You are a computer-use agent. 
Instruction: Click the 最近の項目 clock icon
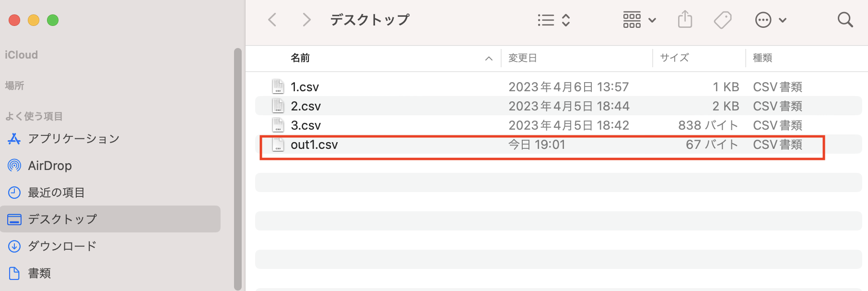14,192
